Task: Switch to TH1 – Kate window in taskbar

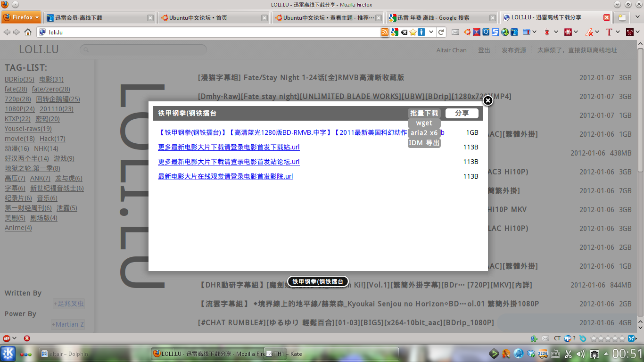Action: coord(331,354)
